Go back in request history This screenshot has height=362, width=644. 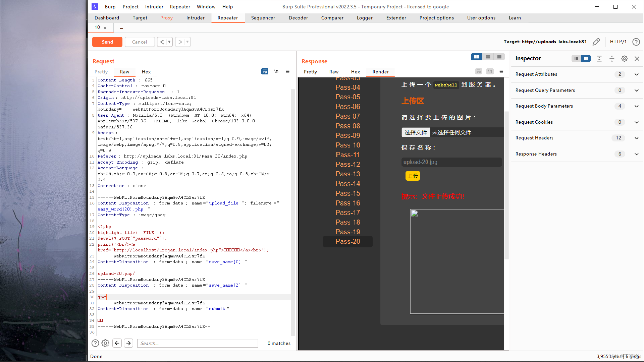coord(162,42)
